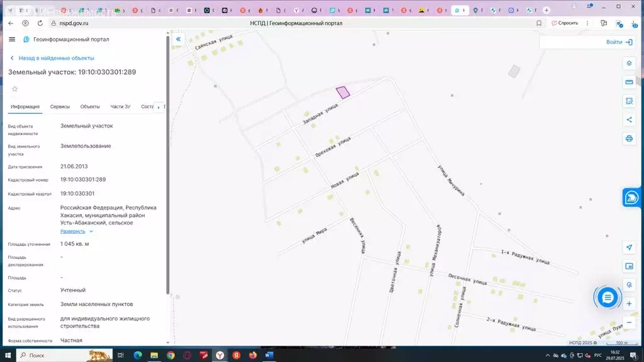Add land plot to favorites star
Viewport: 644px width, 362px height.
(x=15, y=89)
